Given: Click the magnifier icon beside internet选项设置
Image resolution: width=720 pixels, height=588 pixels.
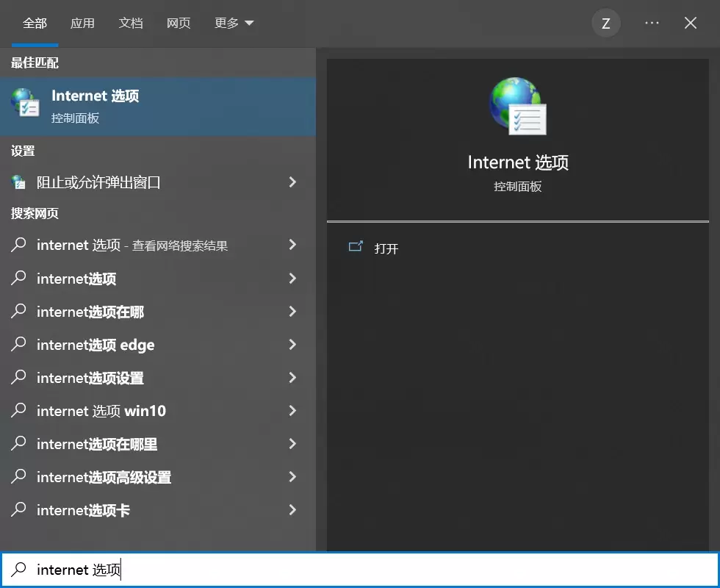Looking at the screenshot, I should pyautogui.click(x=18, y=378).
